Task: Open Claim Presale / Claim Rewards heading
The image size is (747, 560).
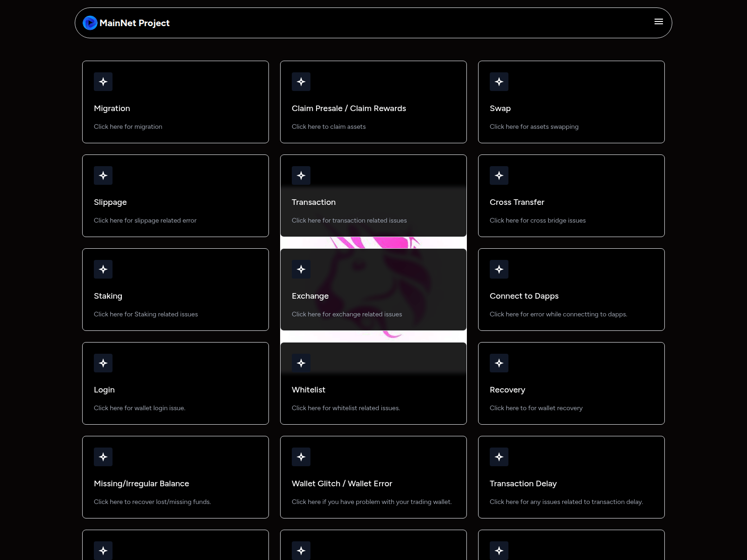Action: 349,108
